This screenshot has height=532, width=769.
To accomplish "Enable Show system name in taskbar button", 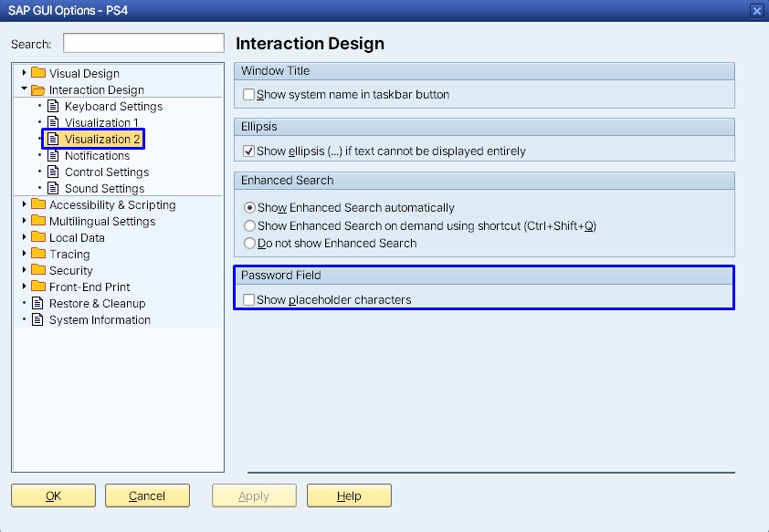I will click(x=248, y=95).
